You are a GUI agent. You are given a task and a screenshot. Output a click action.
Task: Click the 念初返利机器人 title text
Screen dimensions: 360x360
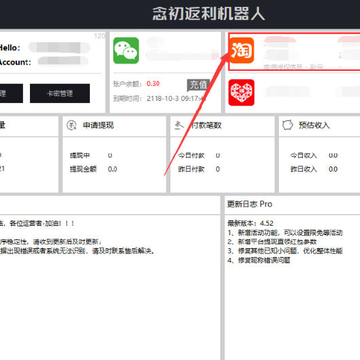(x=209, y=14)
